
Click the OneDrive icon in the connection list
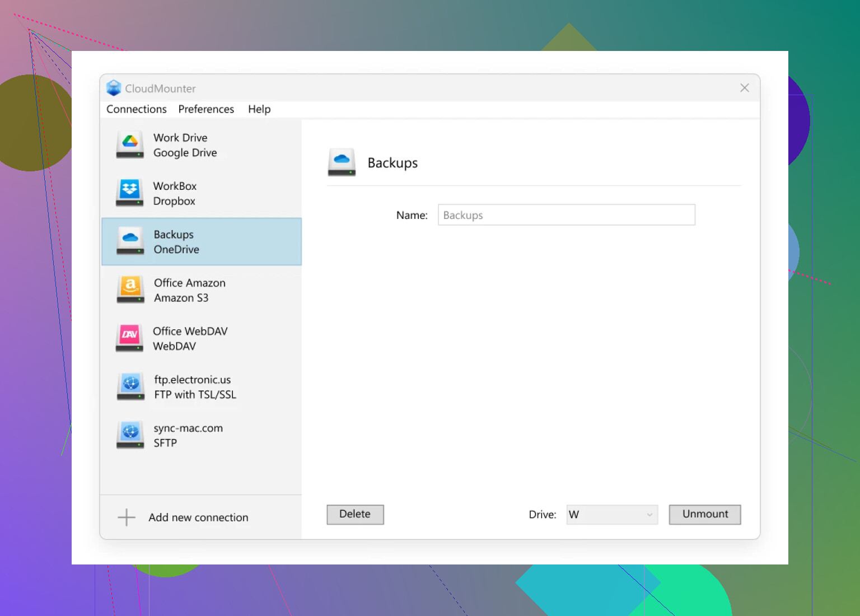click(x=130, y=241)
